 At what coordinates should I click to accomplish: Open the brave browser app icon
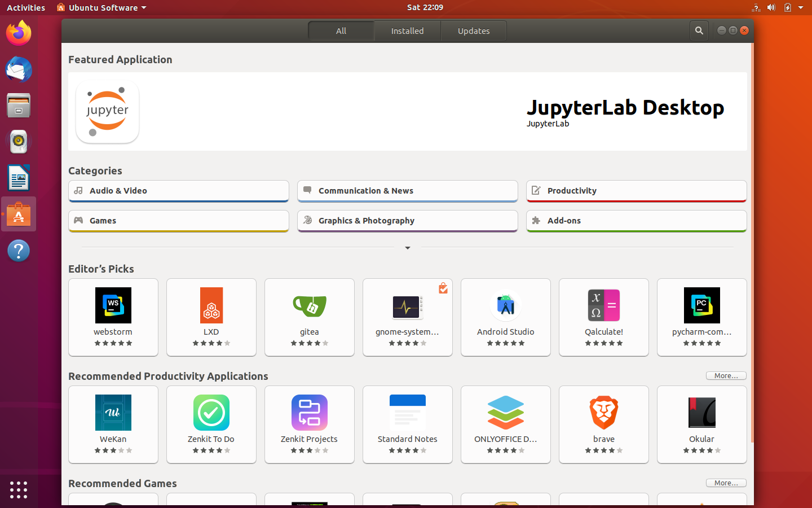(604, 413)
